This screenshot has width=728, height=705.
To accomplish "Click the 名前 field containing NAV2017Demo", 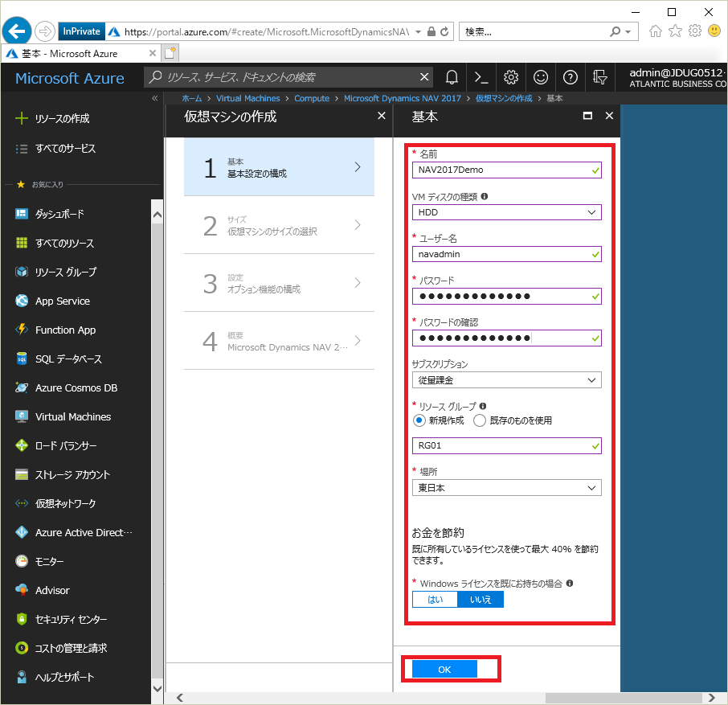I will click(506, 170).
